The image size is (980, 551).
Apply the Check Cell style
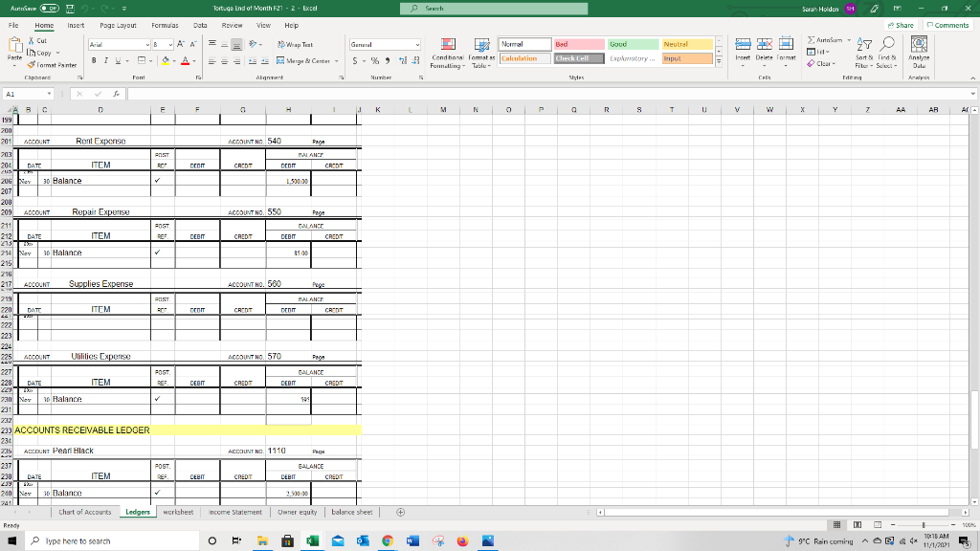579,58
